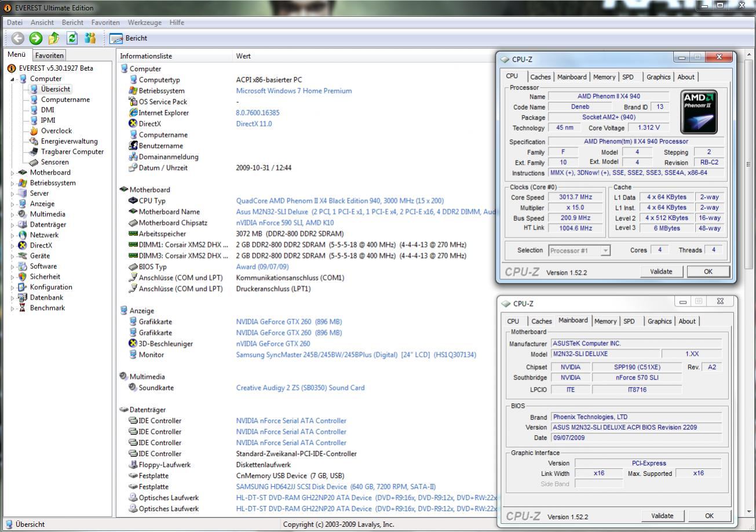The image size is (756, 532).
Task: Click the Forward green arrow icon
Action: pos(36,38)
